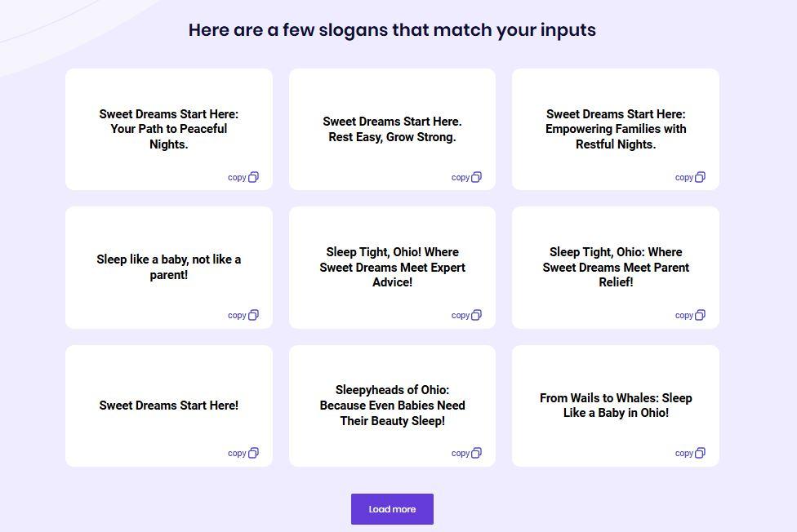Click the 'Sleepyheads of Ohio' slogan text
Viewport: 797px width, 532px height.
click(x=392, y=406)
